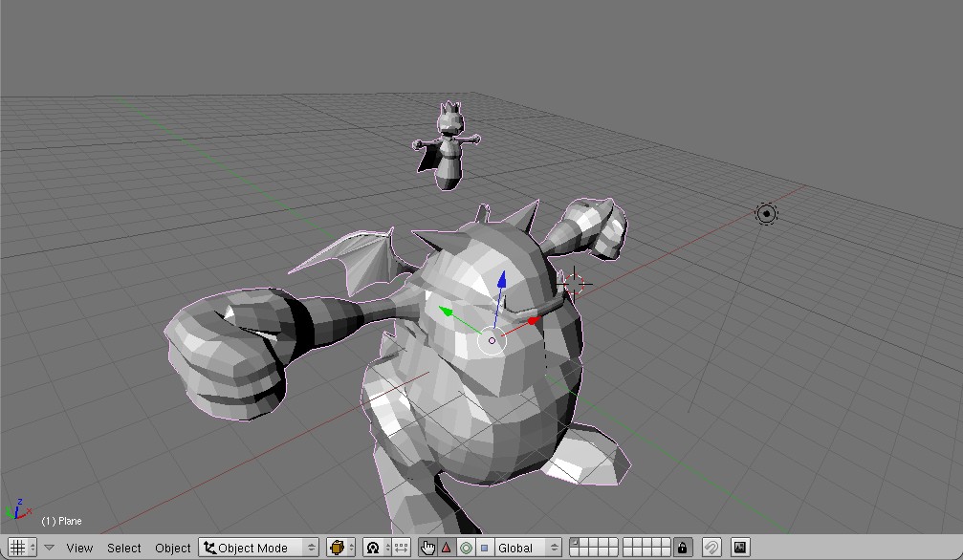Viewport: 963px width, 560px height.
Task: Toggle layer 11 button in layer grid
Action: (x=574, y=551)
